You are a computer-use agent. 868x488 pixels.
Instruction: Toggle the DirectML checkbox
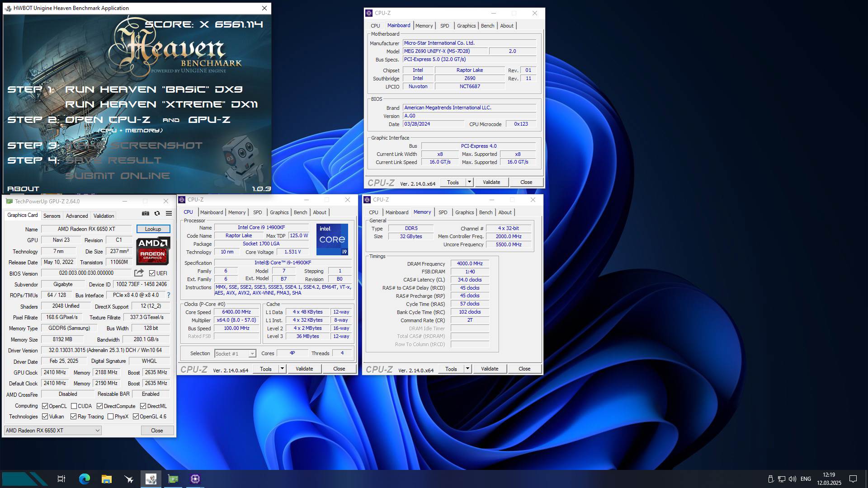tap(143, 406)
